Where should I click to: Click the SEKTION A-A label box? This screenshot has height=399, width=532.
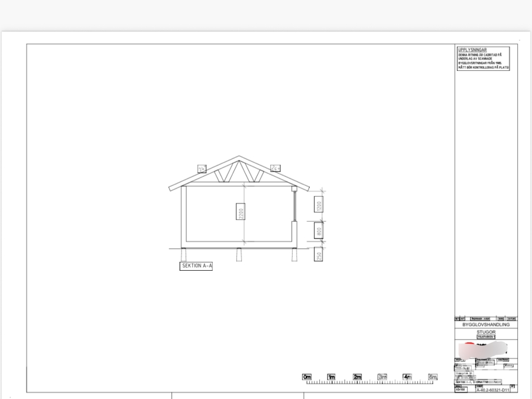click(x=196, y=266)
